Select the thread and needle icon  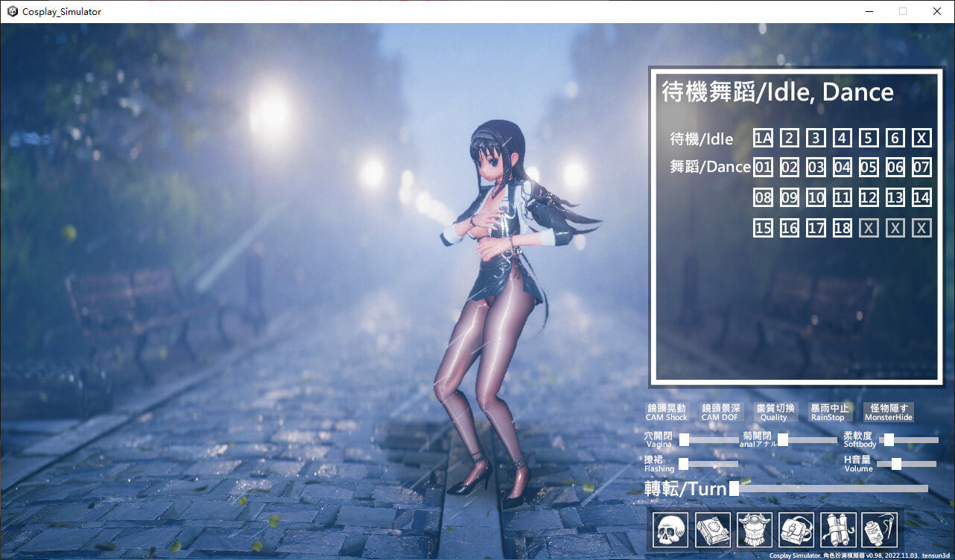(880, 530)
